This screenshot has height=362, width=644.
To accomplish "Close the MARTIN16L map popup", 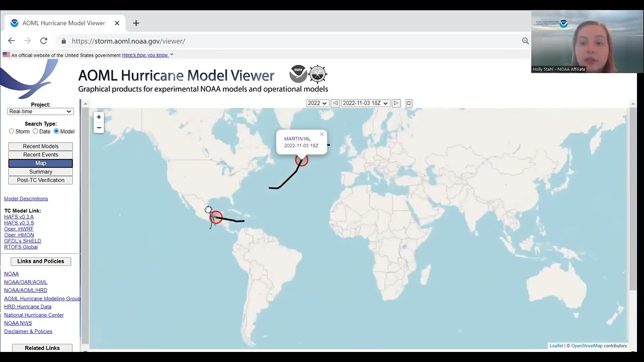I will [x=322, y=134].
